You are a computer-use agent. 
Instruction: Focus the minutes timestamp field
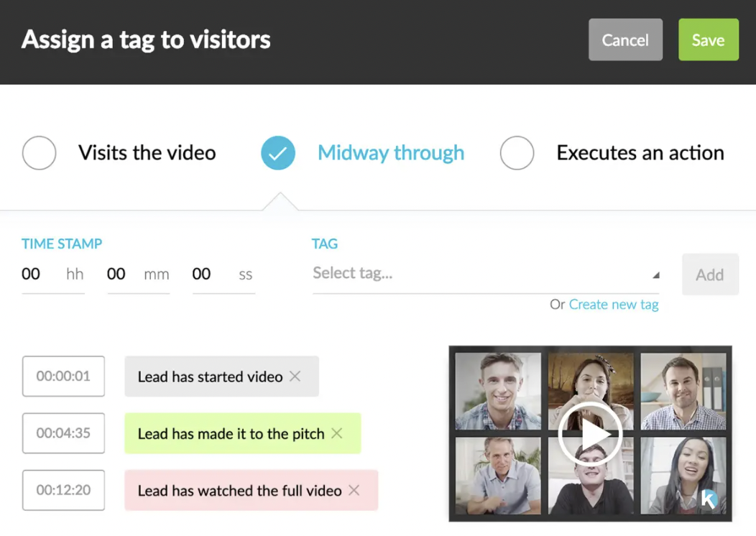coord(139,274)
